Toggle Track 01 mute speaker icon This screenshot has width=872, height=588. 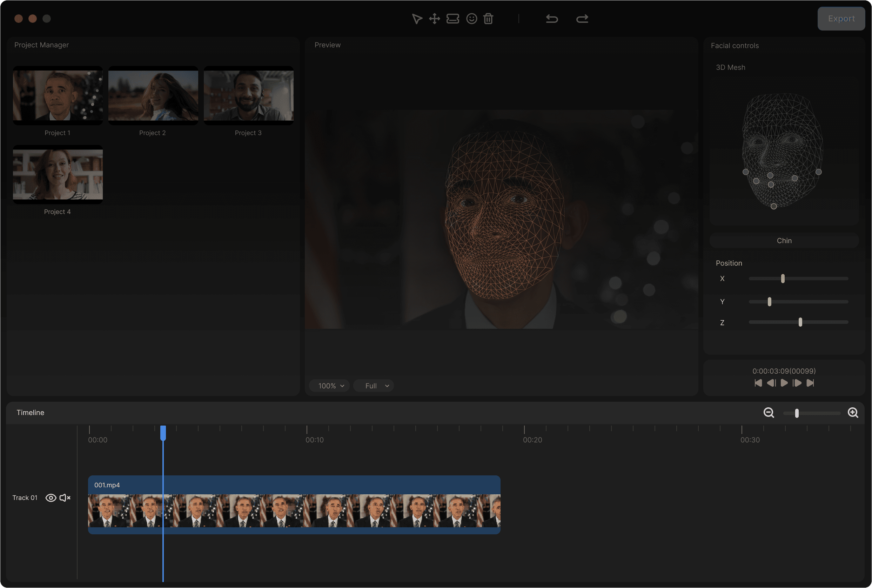click(x=65, y=497)
